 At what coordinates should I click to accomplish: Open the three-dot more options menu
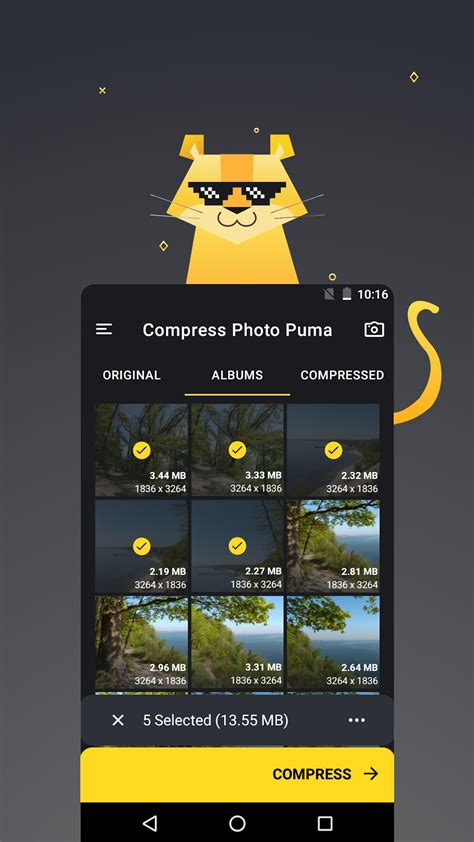[357, 720]
